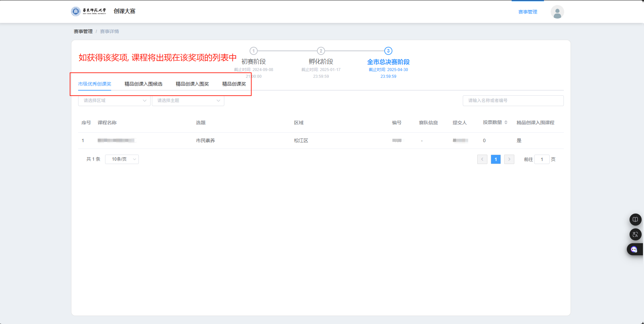Click the 是 value in row 1
The image size is (644, 324).
[519, 140]
